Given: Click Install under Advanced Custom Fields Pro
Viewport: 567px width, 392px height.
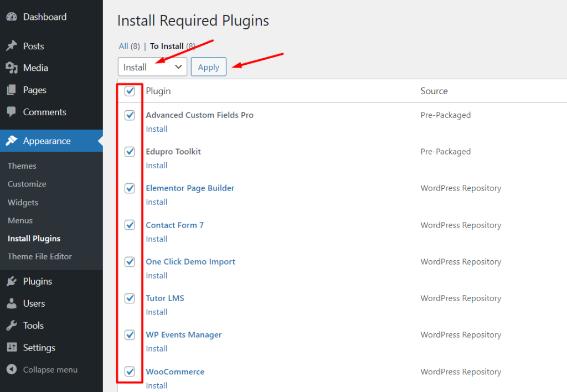Looking at the screenshot, I should 157,129.
